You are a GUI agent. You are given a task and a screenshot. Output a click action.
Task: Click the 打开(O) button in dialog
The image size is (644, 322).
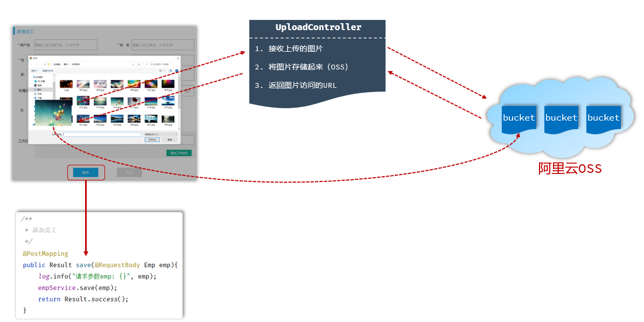[152, 139]
